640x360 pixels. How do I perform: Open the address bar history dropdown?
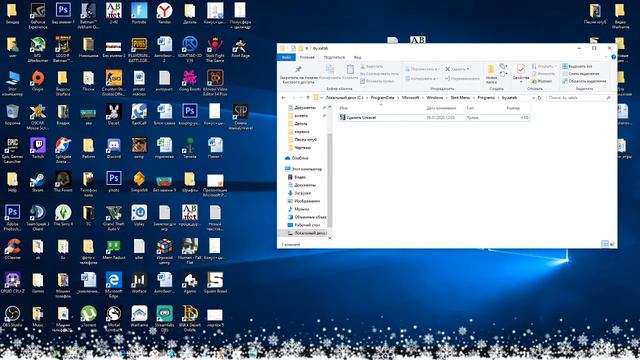coord(533,98)
